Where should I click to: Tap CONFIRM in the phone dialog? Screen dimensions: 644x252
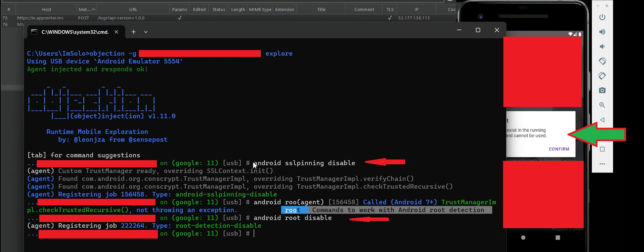point(559,149)
